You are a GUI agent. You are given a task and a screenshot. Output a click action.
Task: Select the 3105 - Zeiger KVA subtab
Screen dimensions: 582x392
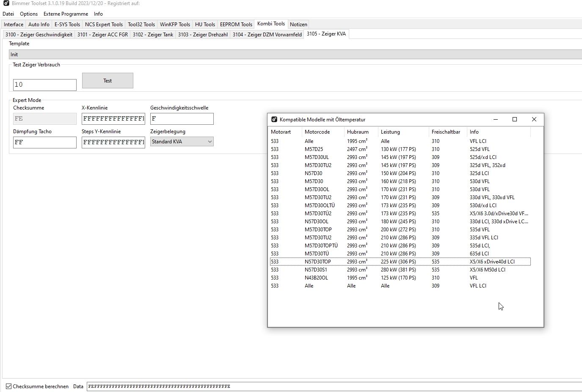[x=326, y=34]
